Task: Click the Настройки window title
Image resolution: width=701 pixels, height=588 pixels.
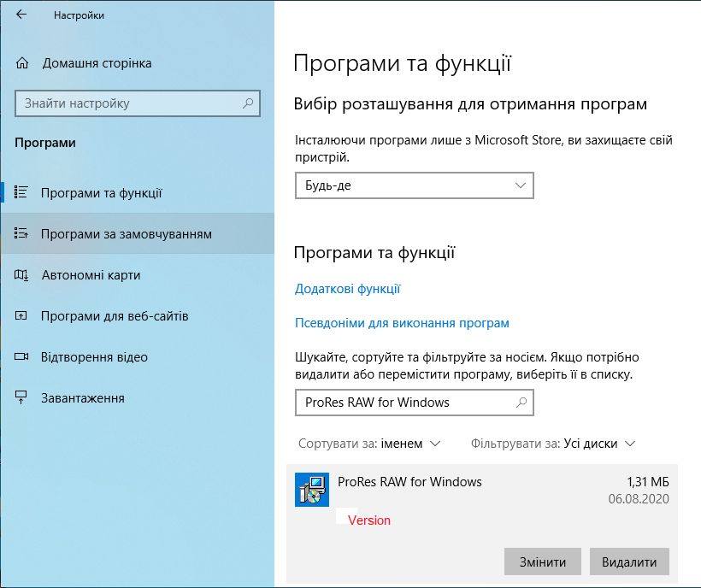Action: click(x=79, y=15)
